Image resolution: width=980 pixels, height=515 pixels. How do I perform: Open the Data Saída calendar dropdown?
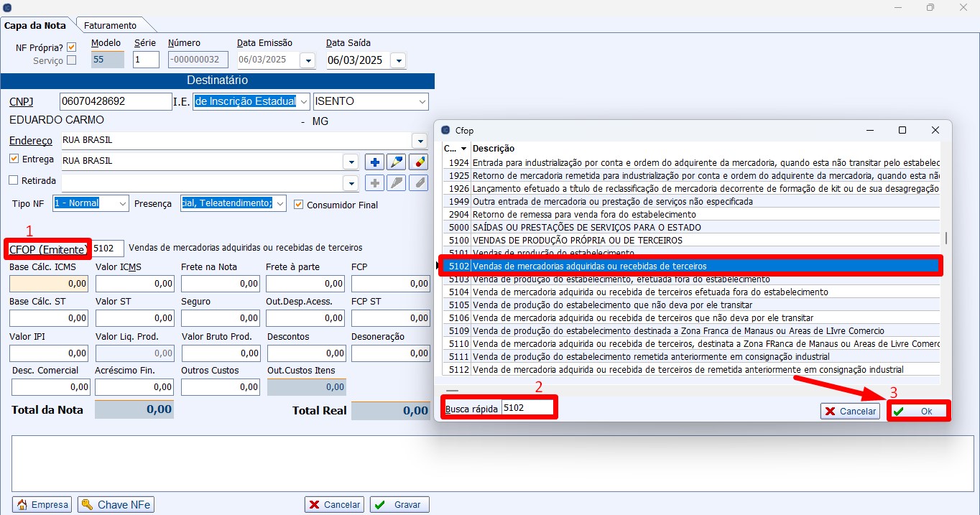pos(397,61)
